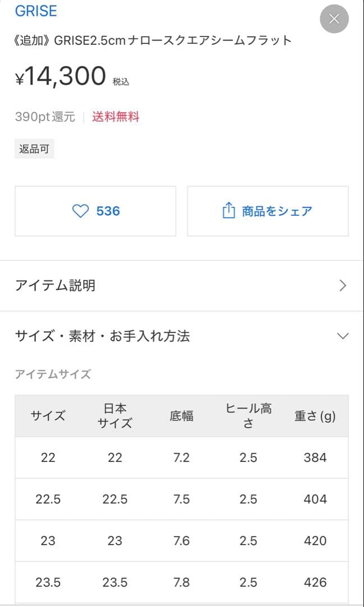Click the 送料無料 free shipping label

[x=116, y=116]
